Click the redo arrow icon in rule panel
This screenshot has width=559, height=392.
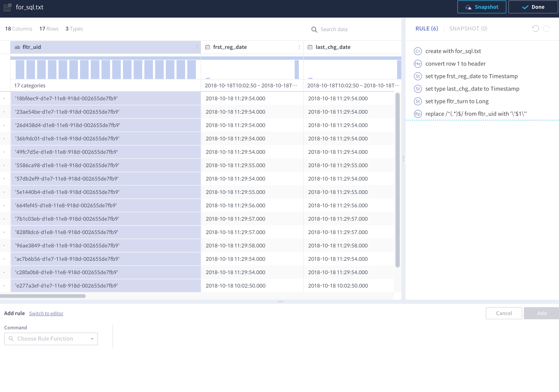pos(547,28)
